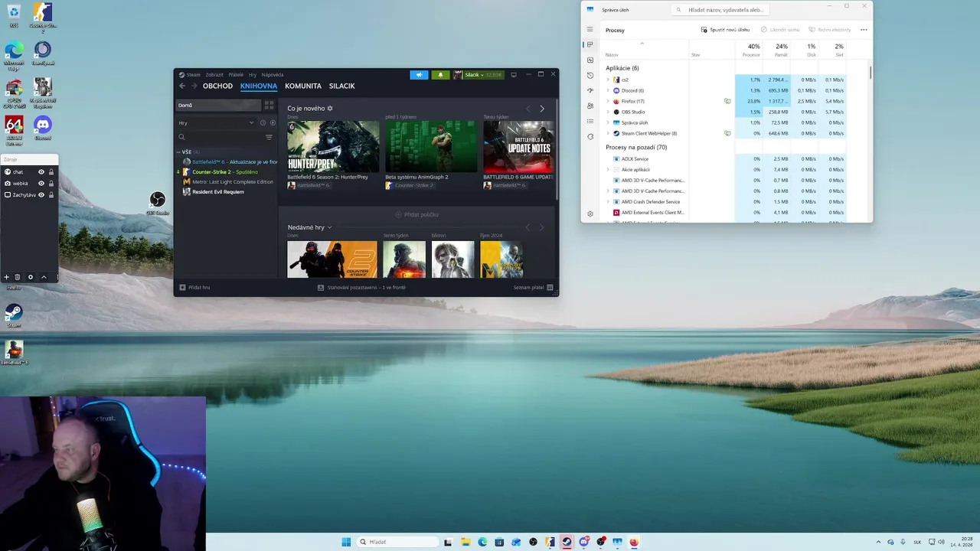The width and height of the screenshot is (980, 551).
Task: Open File Explorer from the taskbar
Action: pos(465,542)
